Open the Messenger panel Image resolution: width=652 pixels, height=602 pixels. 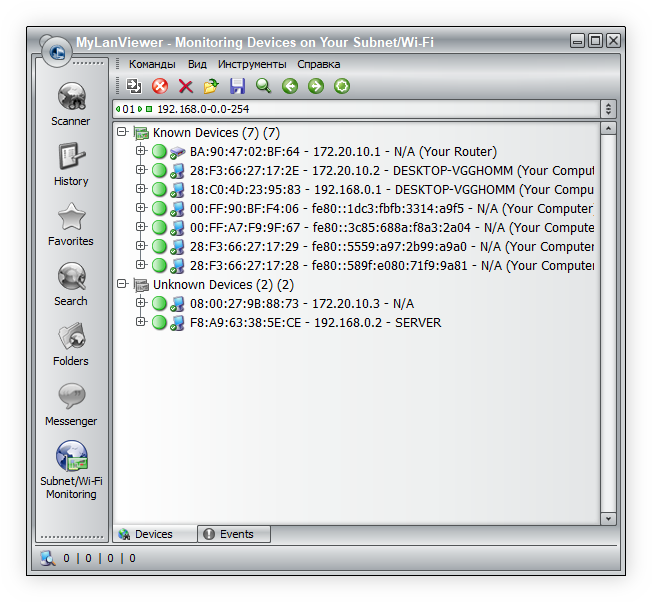click(x=71, y=405)
